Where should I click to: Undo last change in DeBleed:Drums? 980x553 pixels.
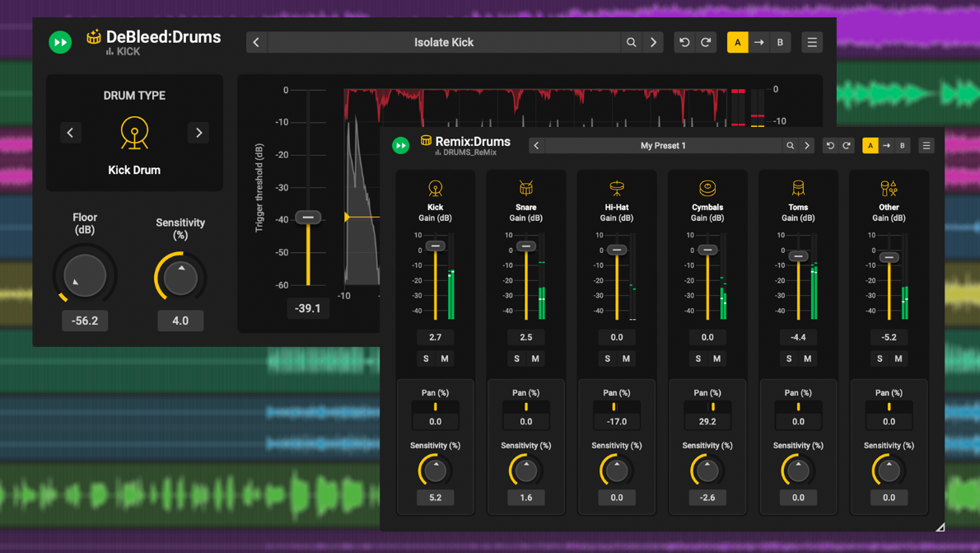pos(684,43)
